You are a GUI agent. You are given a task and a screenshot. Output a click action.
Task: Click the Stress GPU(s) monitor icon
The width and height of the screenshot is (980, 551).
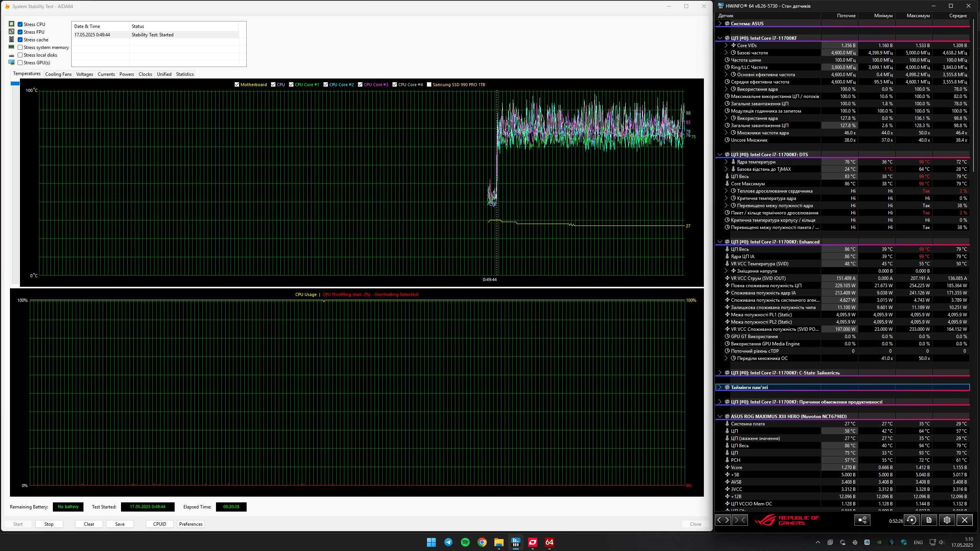11,62
